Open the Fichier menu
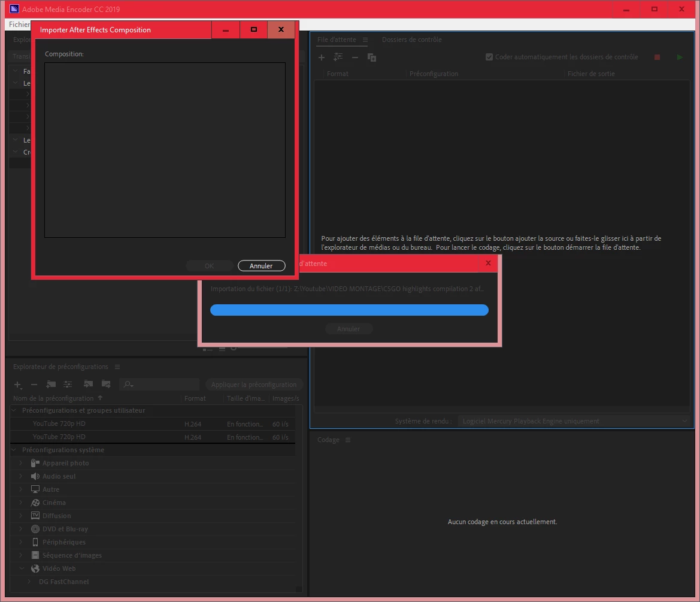Screen dimensions: 700x602 click(19, 25)
